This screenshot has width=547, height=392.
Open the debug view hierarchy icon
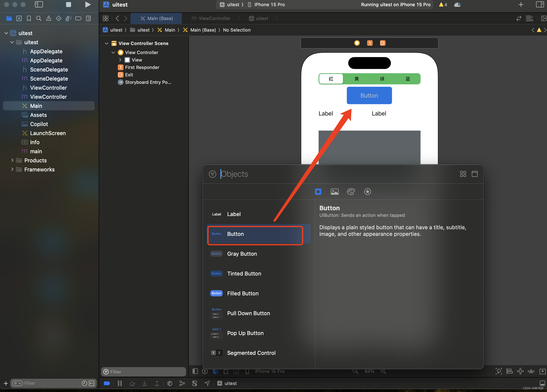170,383
